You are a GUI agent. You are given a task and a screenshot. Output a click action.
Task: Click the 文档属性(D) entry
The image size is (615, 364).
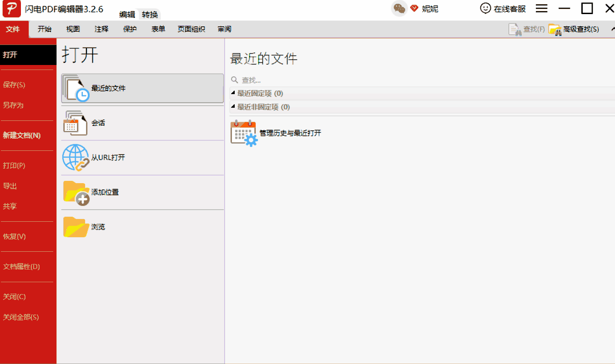point(21,267)
